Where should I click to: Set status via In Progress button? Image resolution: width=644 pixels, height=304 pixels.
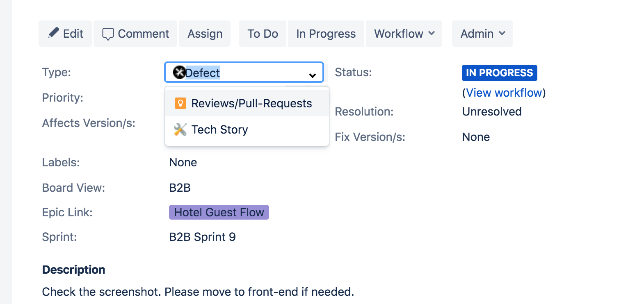point(326,34)
